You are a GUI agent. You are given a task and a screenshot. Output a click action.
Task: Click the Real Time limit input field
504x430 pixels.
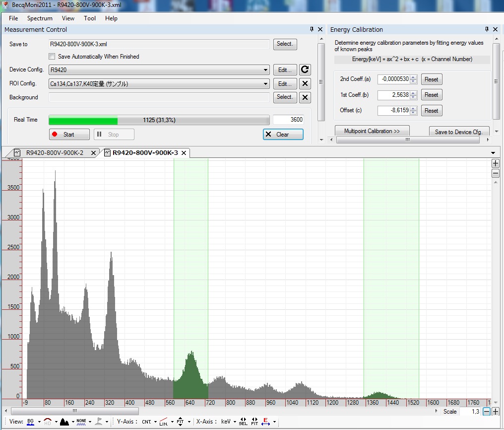coord(288,120)
